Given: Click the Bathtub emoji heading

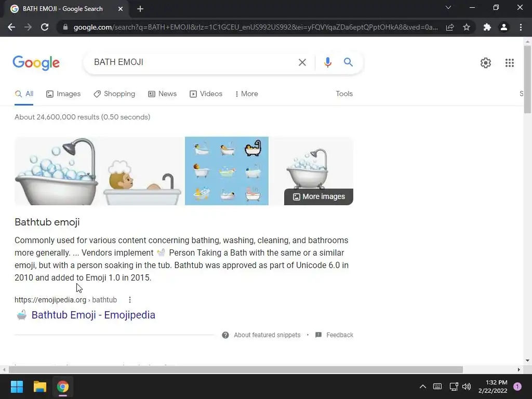Looking at the screenshot, I should pyautogui.click(x=47, y=222).
